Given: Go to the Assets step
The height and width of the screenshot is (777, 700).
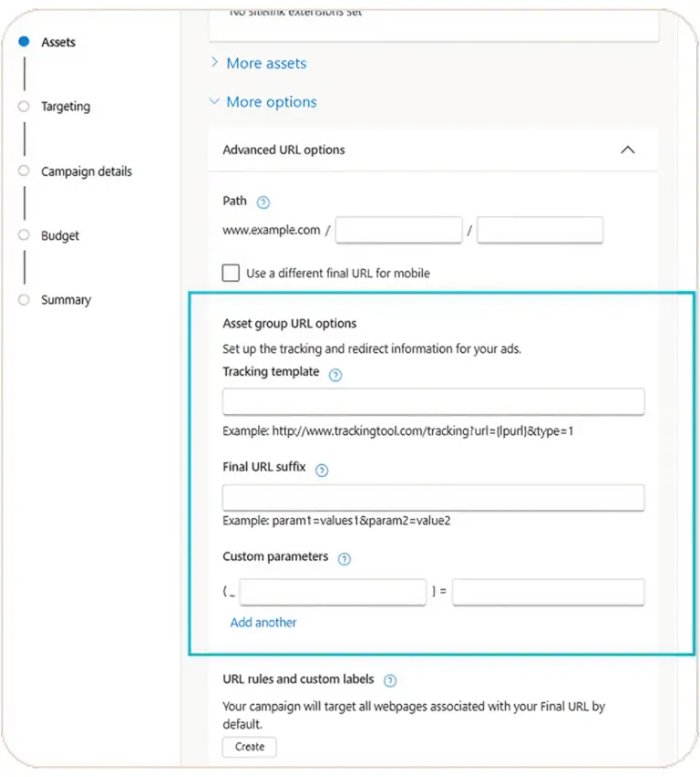Looking at the screenshot, I should coord(58,42).
